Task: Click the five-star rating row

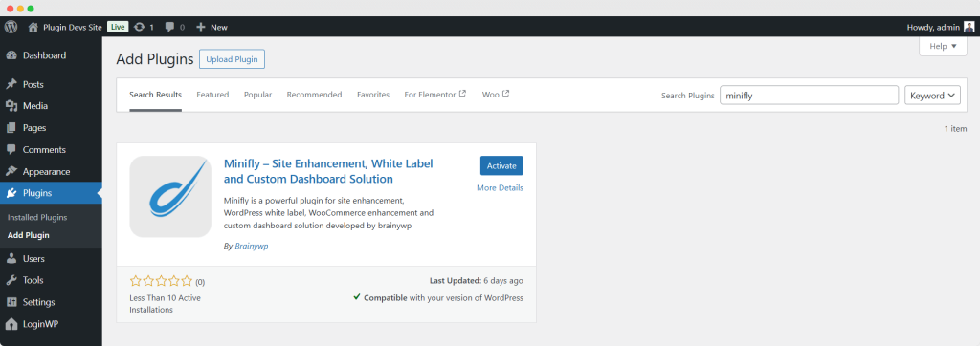Action: (x=162, y=281)
